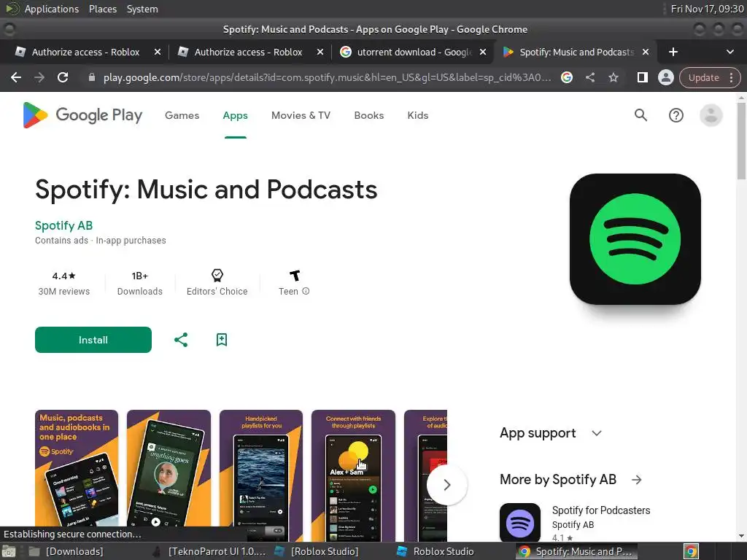Add Spotify to the wishlist

point(222,340)
